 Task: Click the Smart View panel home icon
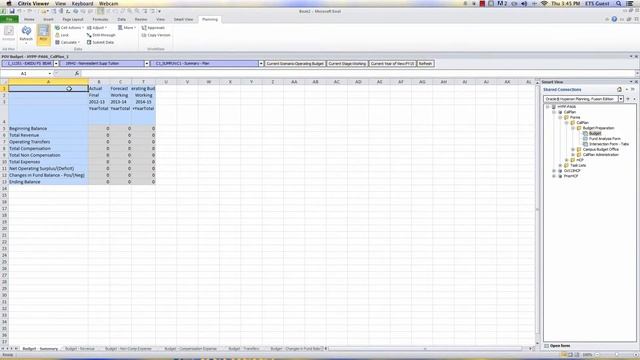pyautogui.click(x=619, y=89)
